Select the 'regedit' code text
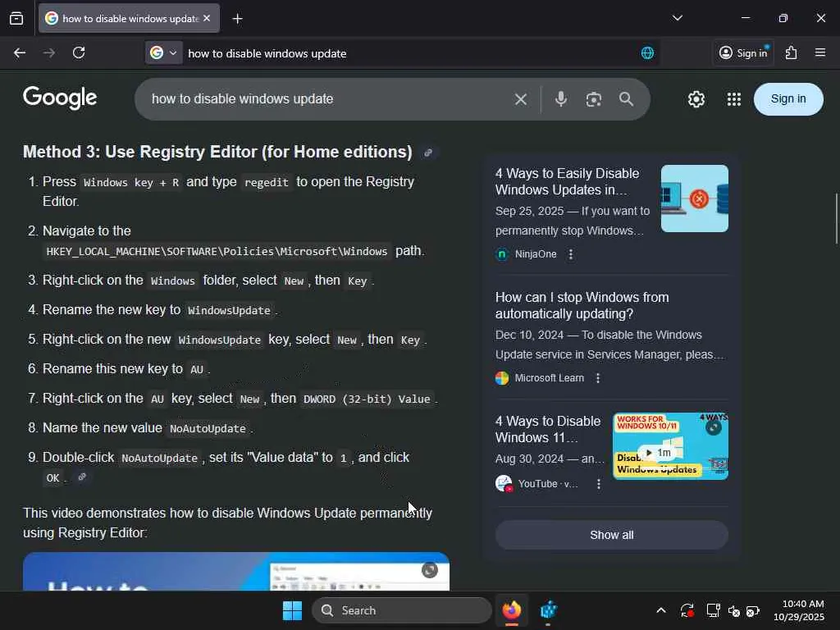This screenshot has width=840, height=630. point(267,183)
